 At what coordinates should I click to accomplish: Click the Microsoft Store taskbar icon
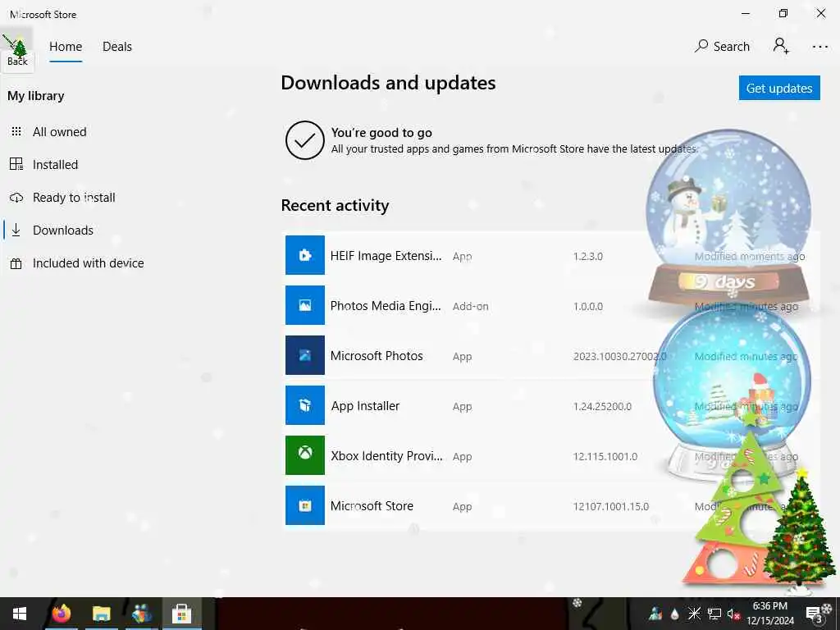181,614
